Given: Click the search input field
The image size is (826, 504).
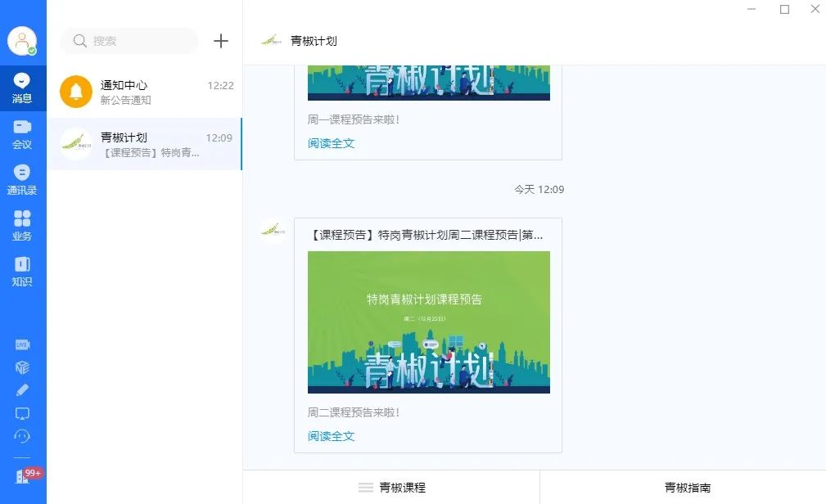Looking at the screenshot, I should [129, 40].
